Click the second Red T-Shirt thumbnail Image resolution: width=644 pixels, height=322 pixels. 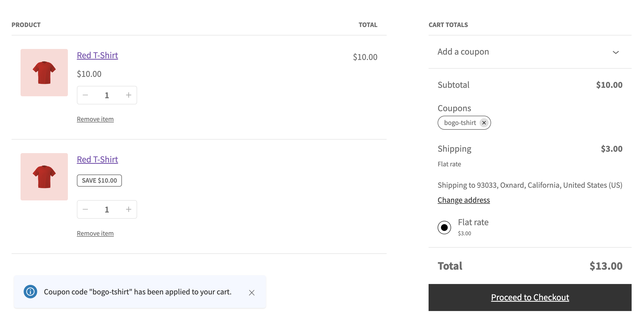click(x=44, y=177)
